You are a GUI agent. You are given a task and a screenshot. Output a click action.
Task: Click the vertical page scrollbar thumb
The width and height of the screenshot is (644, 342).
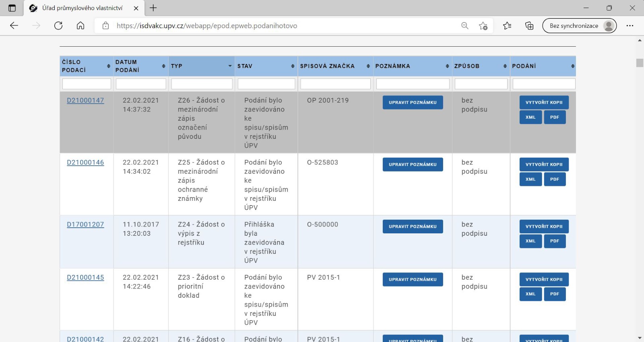[x=640, y=63]
